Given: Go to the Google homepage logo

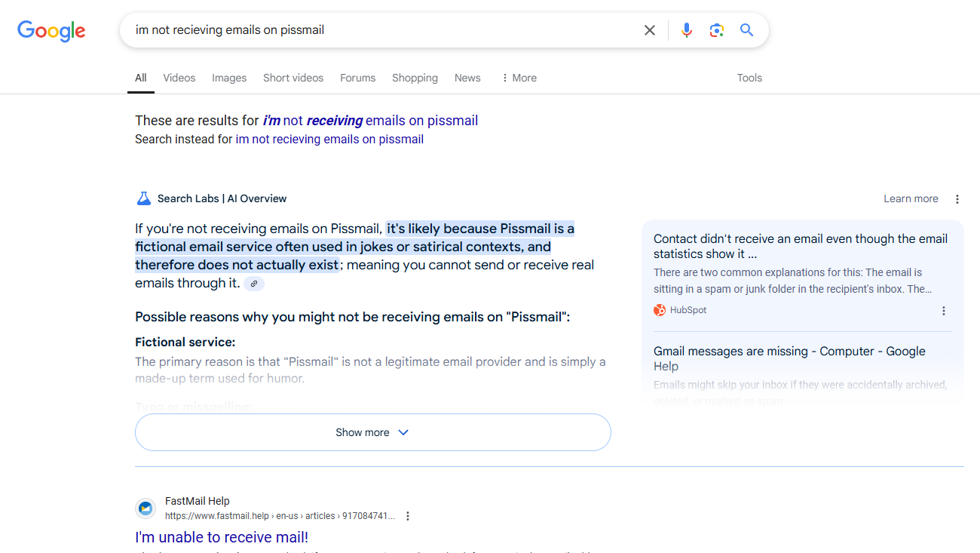Looking at the screenshot, I should (x=51, y=30).
